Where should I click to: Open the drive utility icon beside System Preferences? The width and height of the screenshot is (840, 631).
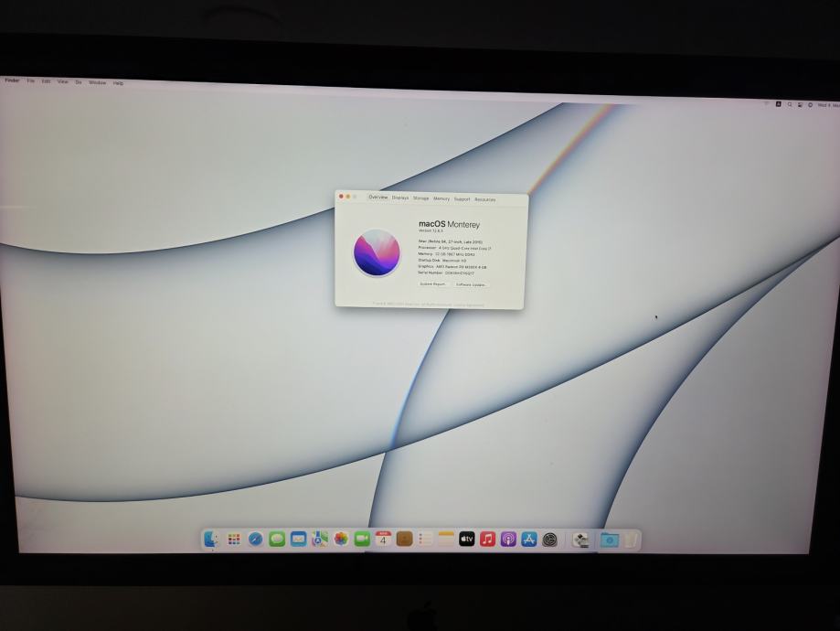pos(580,540)
